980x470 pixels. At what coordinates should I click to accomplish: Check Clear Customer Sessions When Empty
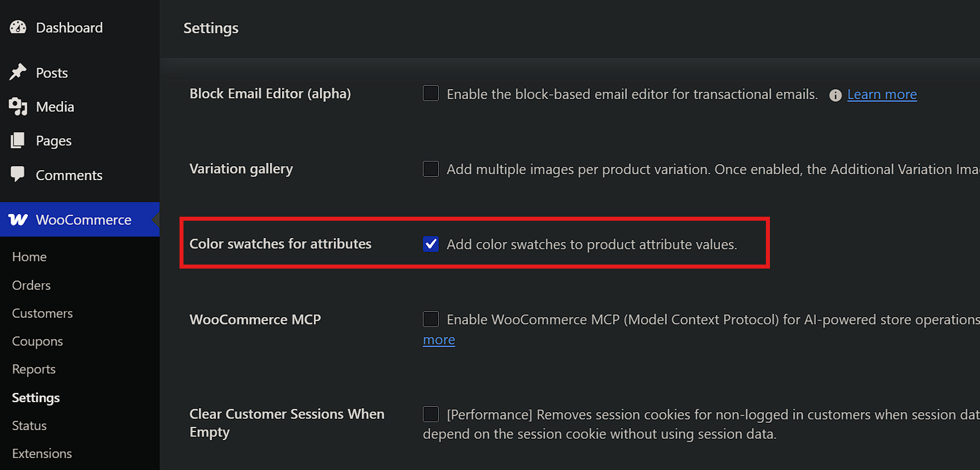431,414
